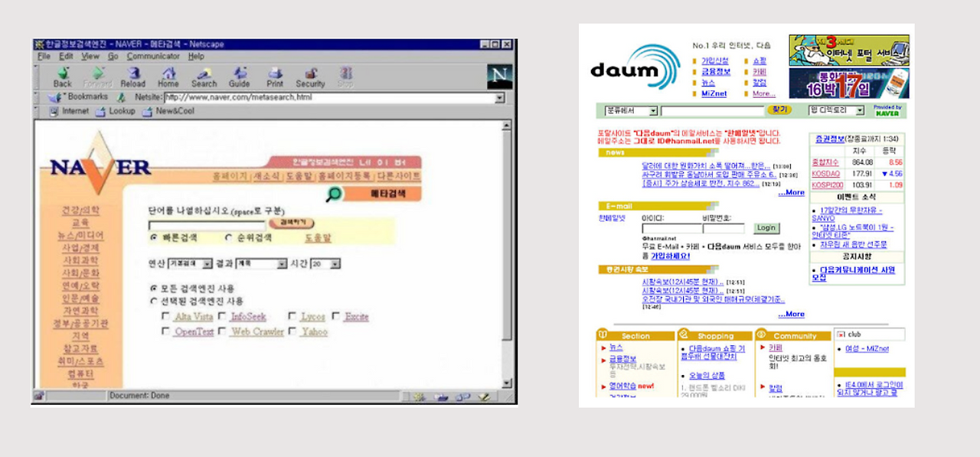Open the Communicator menu

(153, 57)
